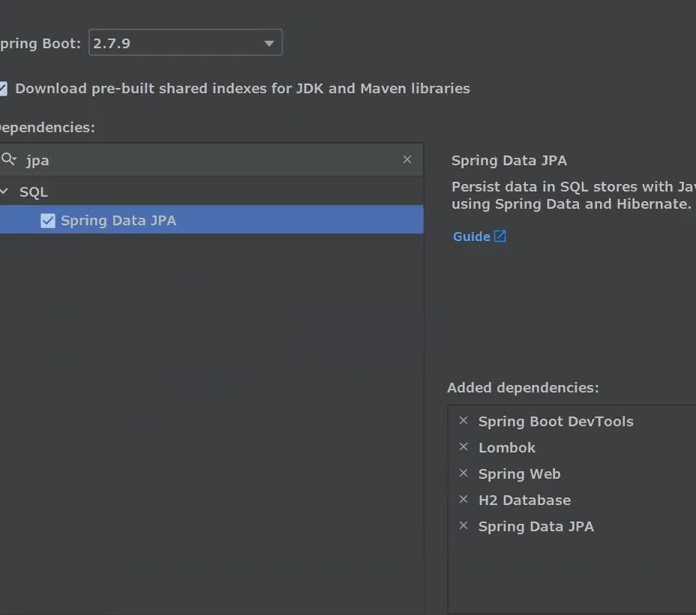Remove H2 Database from added dependencies

click(463, 499)
